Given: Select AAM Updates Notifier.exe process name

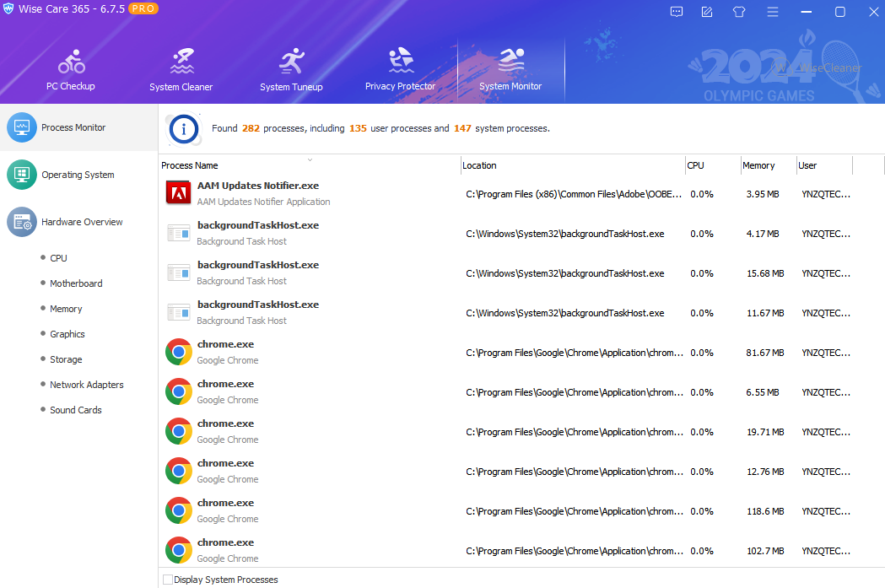Looking at the screenshot, I should 258,186.
